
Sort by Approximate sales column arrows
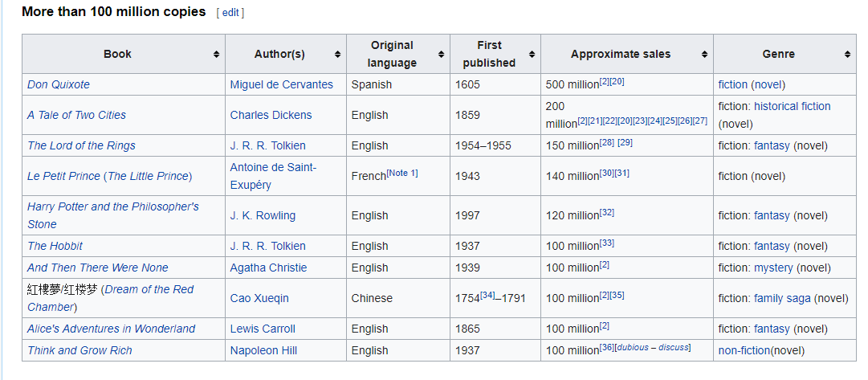704,55
